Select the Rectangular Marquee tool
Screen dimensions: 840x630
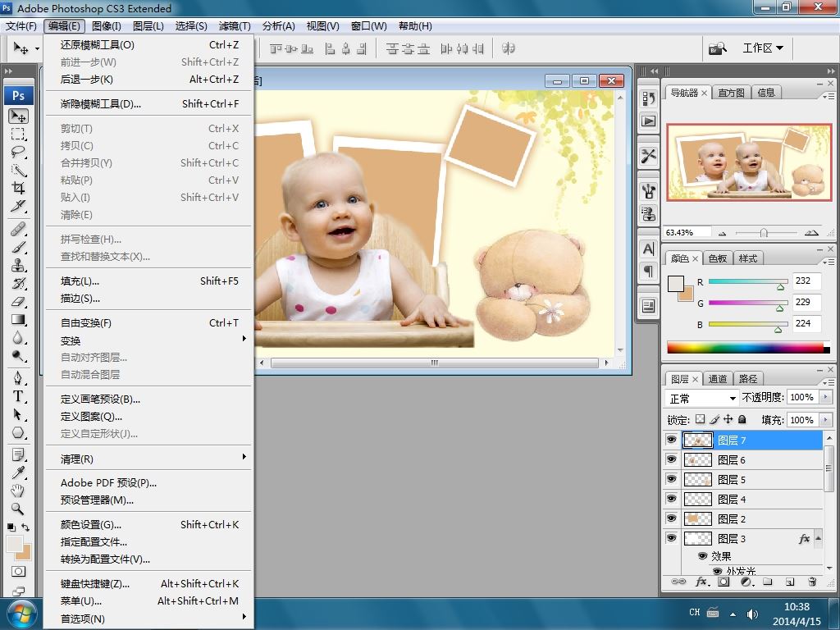click(18, 134)
